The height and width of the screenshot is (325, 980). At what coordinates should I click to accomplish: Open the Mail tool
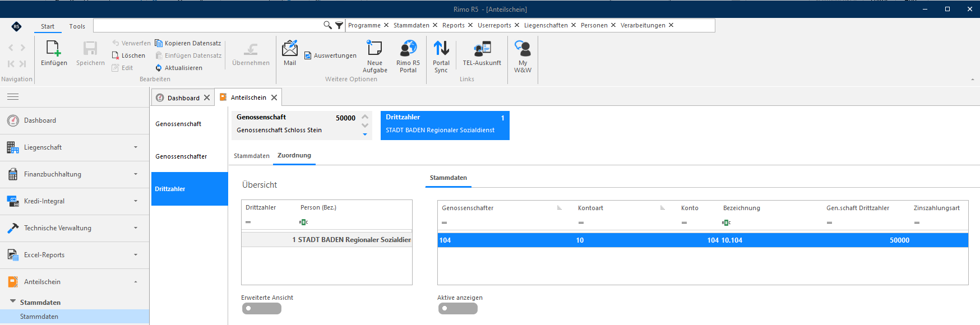[x=290, y=53]
